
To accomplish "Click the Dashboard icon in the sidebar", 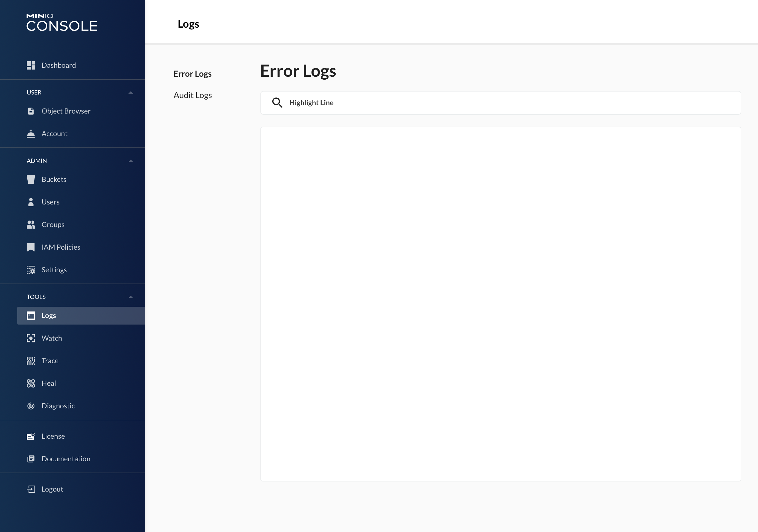I will click(31, 65).
